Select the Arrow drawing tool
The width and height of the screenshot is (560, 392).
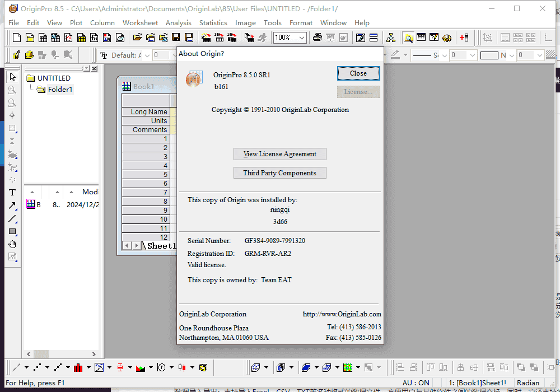(12, 206)
